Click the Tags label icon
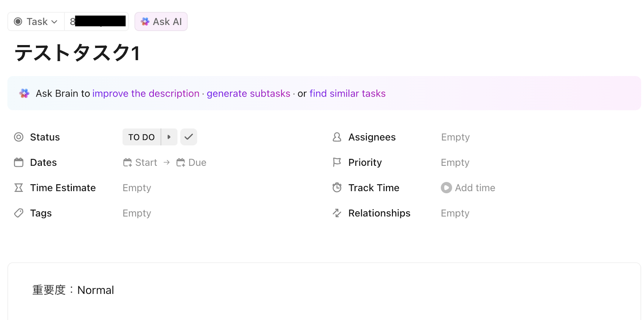 19,213
